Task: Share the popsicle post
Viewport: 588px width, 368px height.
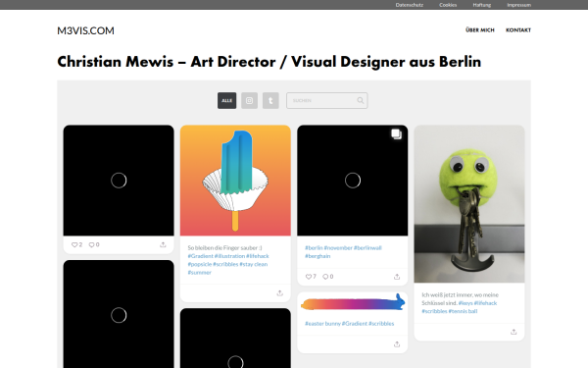Action: pyautogui.click(x=279, y=293)
